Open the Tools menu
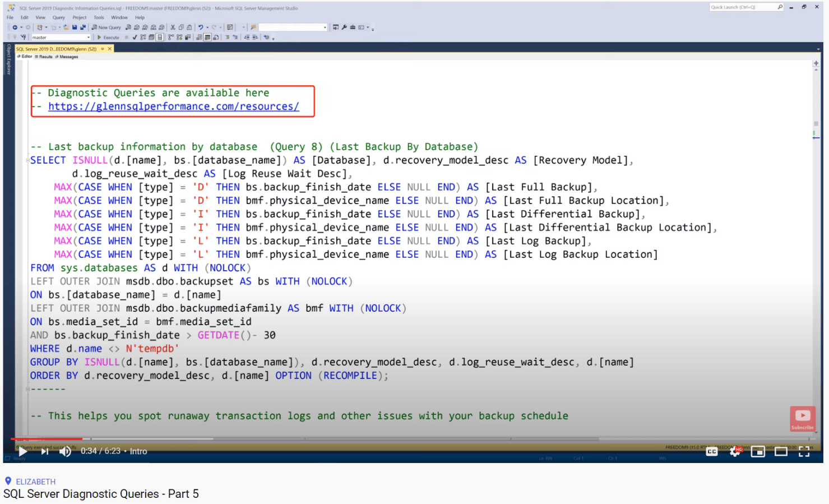829x504 pixels. (x=99, y=17)
